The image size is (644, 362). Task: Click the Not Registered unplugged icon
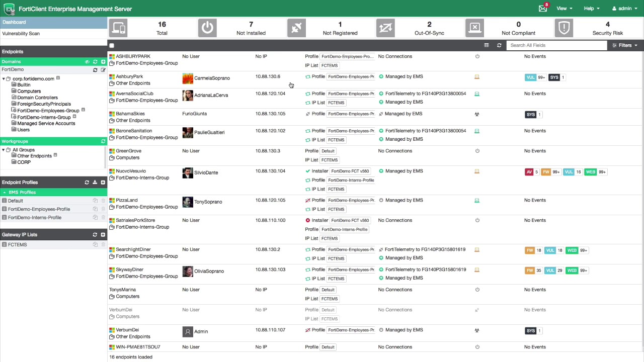click(x=296, y=28)
